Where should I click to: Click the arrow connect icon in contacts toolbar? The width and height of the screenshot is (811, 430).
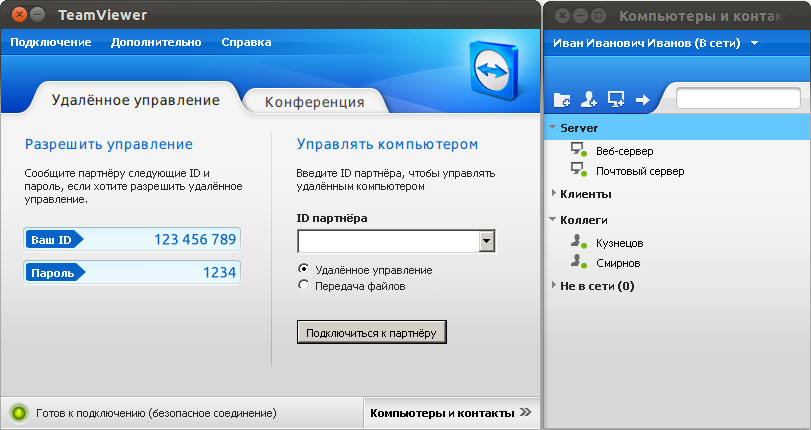click(x=642, y=99)
